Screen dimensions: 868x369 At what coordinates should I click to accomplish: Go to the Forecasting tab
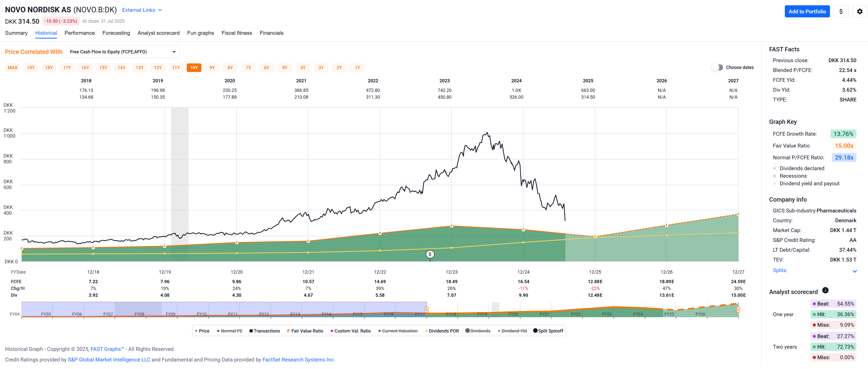[x=116, y=33]
